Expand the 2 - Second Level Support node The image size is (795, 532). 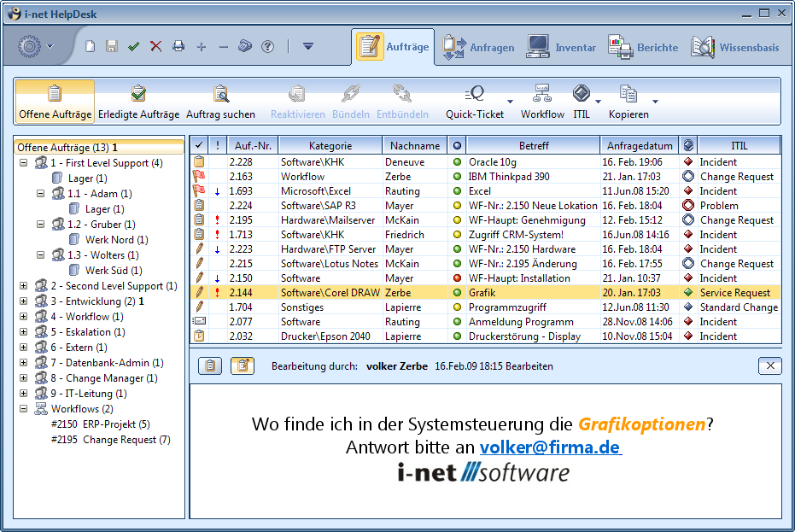click(23, 285)
